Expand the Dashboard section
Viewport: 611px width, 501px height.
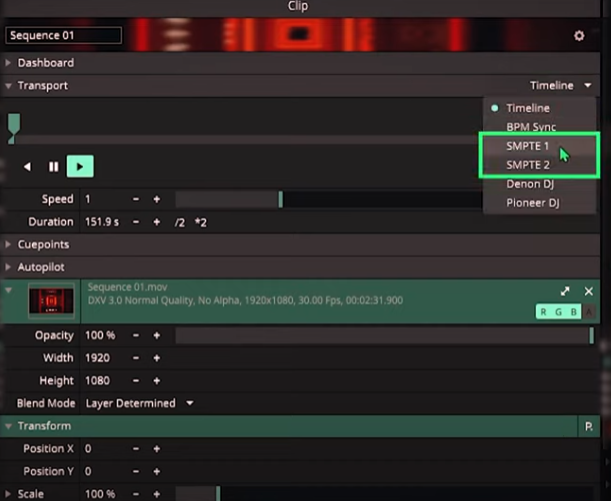click(45, 62)
